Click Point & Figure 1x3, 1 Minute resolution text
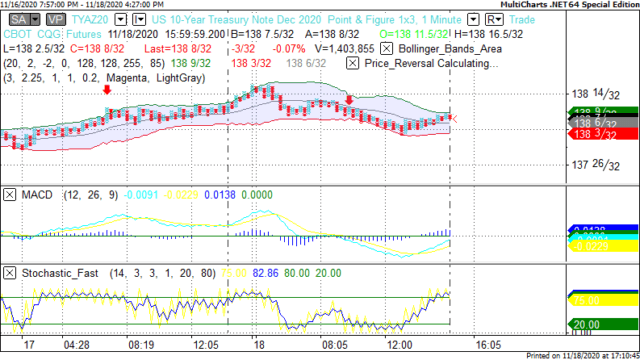Screen dimensions: 640x360 pos(394,20)
